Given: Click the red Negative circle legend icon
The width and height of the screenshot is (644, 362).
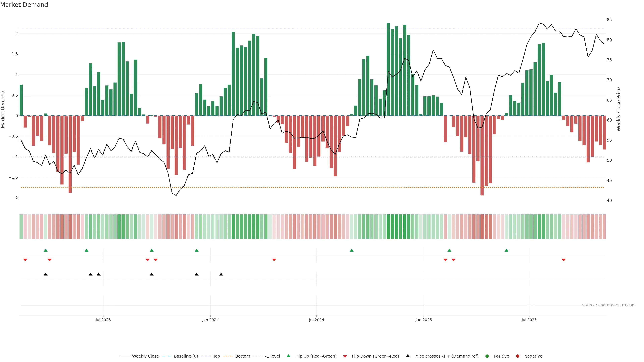Looking at the screenshot, I should click(518, 356).
